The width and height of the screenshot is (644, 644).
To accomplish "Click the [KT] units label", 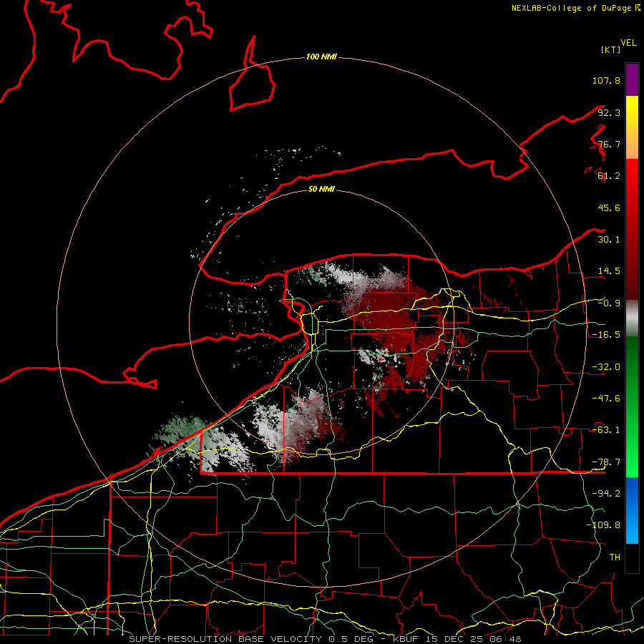I will point(610,49).
